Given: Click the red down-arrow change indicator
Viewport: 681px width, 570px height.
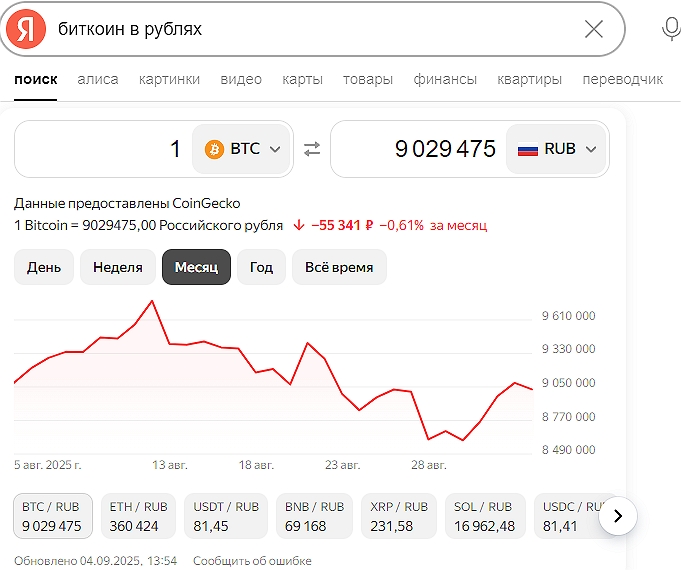Looking at the screenshot, I should (299, 225).
